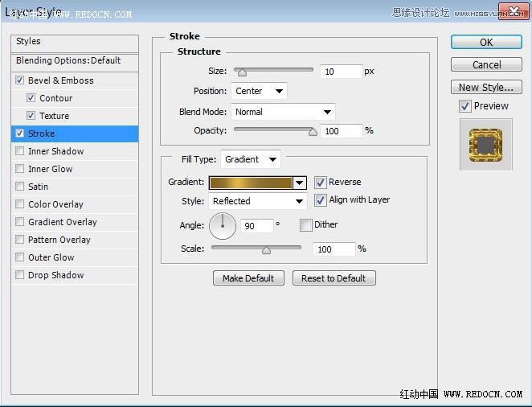Enable the Dither checkbox
Image resolution: width=532 pixels, height=407 pixels.
pyautogui.click(x=306, y=225)
